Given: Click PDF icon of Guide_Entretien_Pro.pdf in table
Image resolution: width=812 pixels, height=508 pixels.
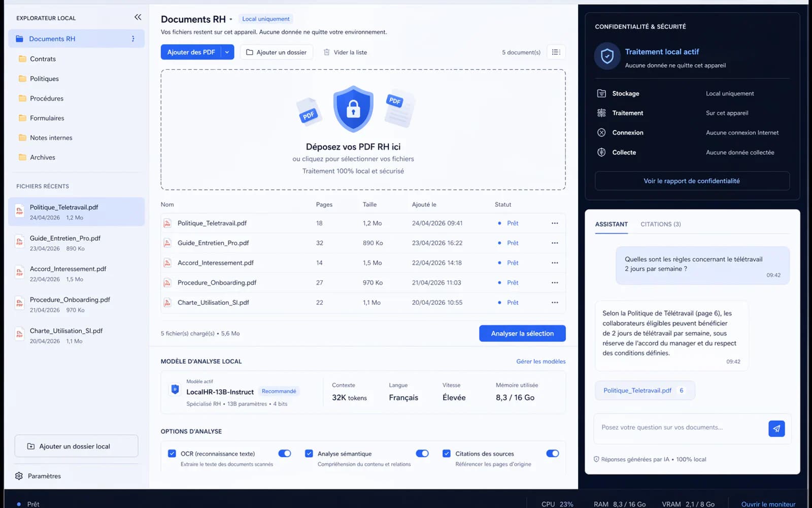Looking at the screenshot, I should [x=167, y=243].
